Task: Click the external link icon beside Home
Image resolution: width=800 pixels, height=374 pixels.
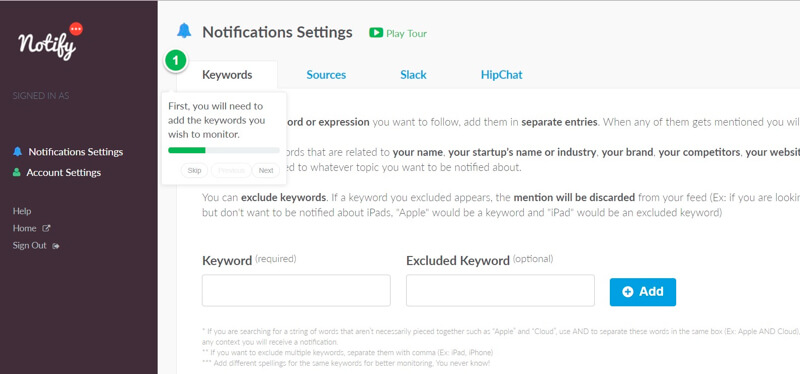Action: click(x=46, y=229)
